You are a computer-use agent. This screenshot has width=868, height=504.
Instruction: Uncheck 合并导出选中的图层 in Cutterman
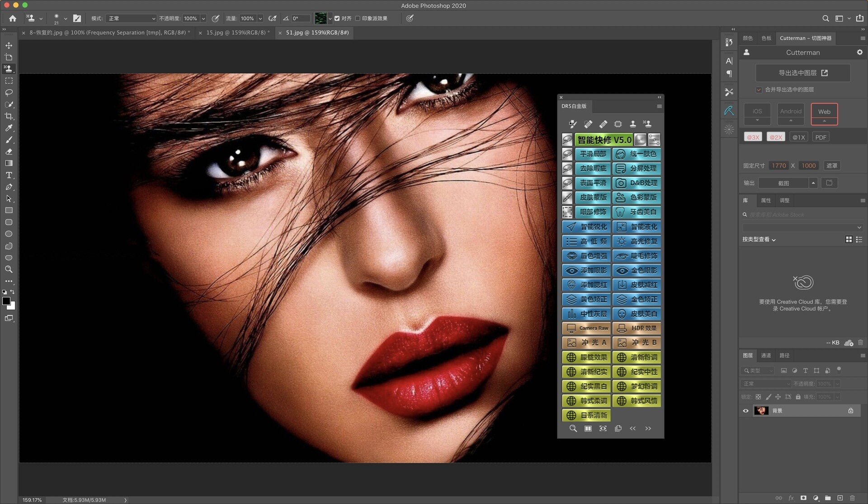(759, 90)
